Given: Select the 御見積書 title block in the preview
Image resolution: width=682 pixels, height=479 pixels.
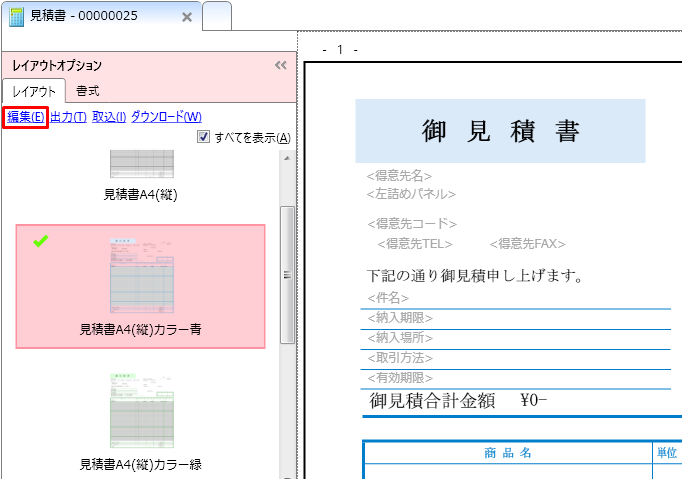Looking at the screenshot, I should 500,131.
